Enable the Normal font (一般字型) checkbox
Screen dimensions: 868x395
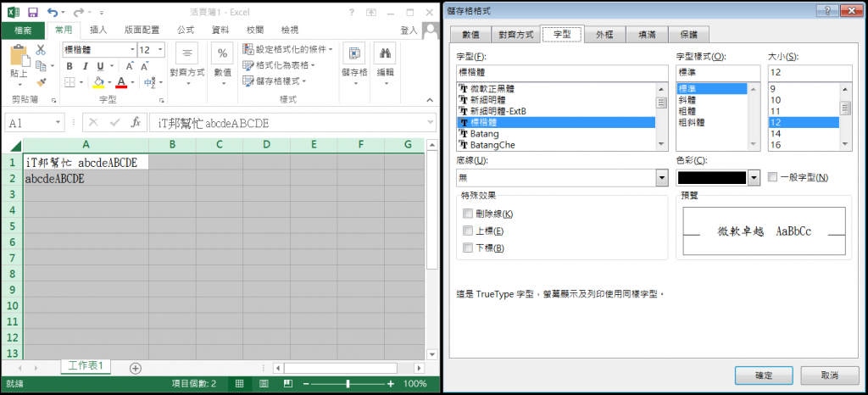tap(772, 177)
